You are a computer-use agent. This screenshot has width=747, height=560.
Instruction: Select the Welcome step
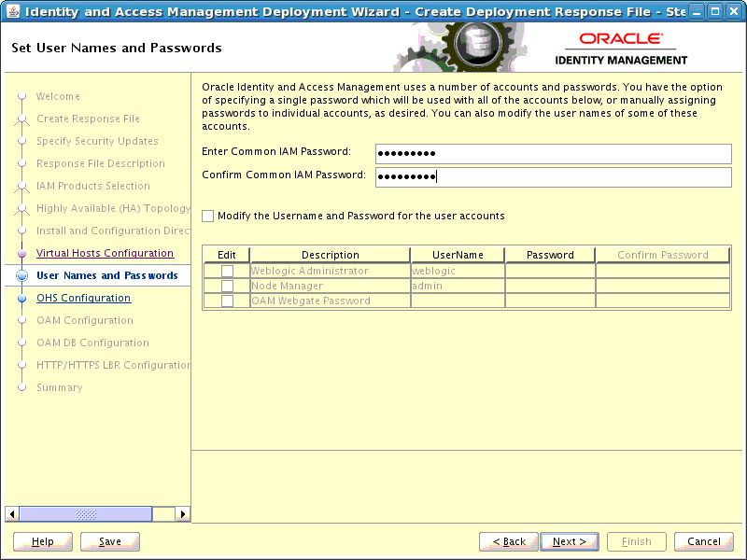click(x=58, y=96)
